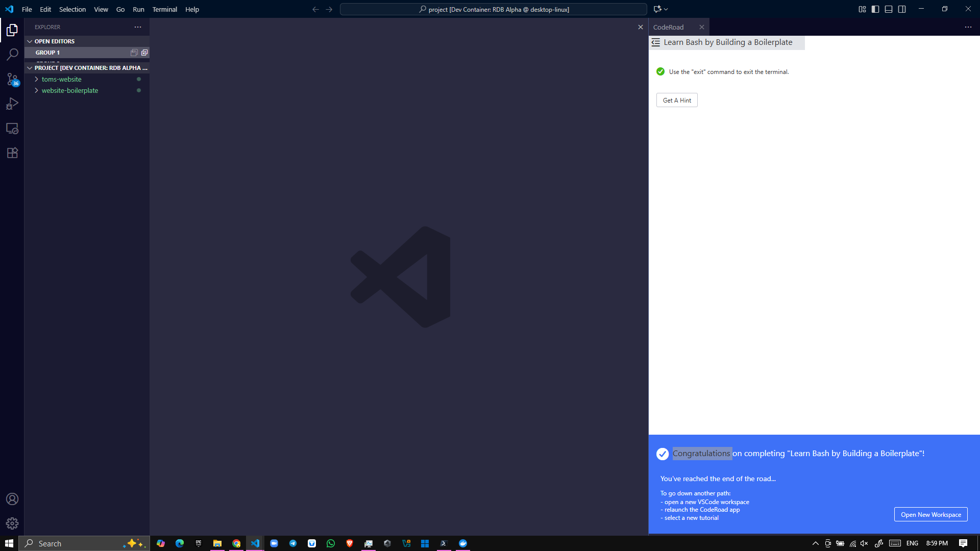
Task: Open the Search view in activity bar
Action: [x=12, y=54]
